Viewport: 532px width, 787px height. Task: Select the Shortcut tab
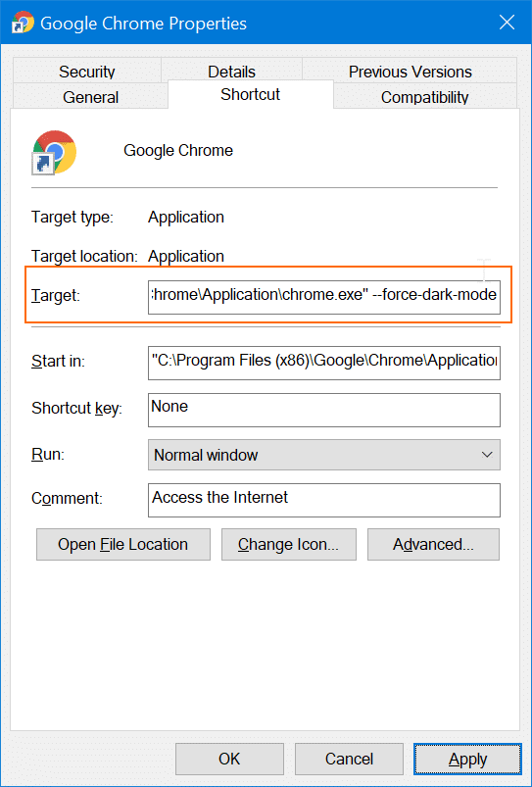click(251, 94)
